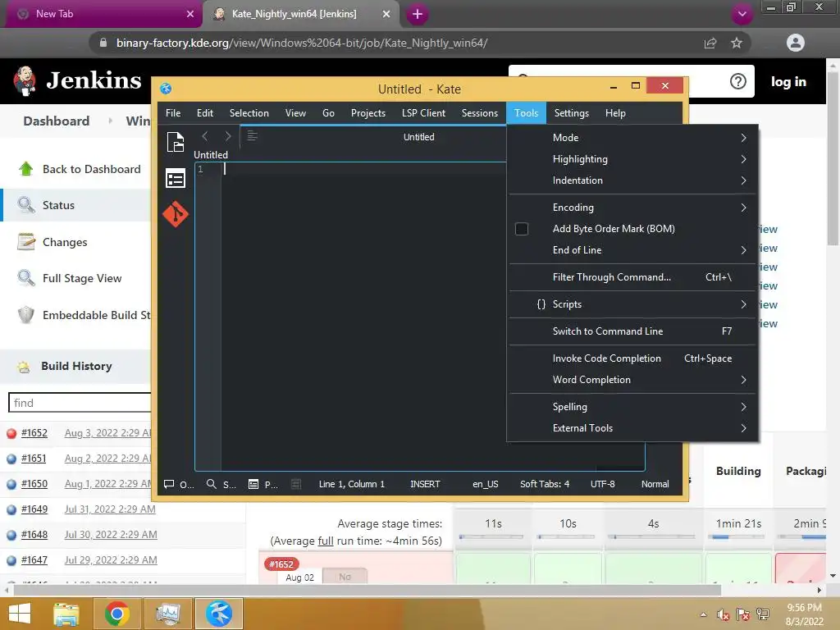840x630 pixels.
Task: Expand the External Tools submenu
Action: (x=632, y=428)
